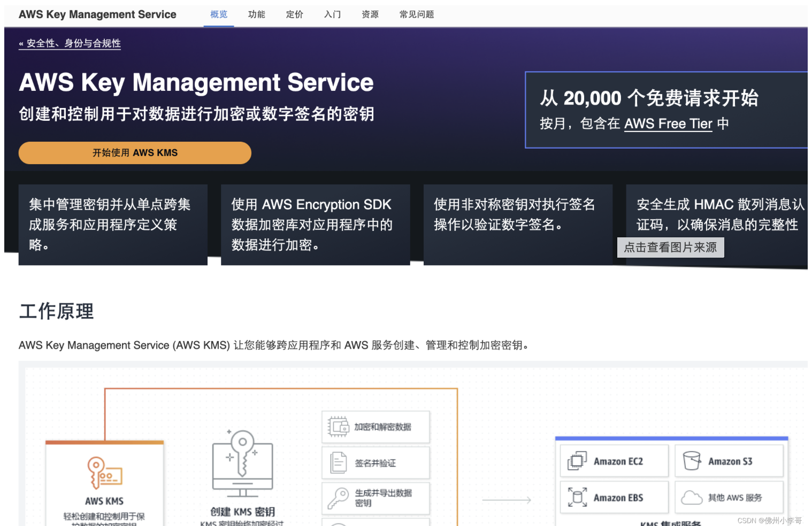Click the Amazon S3 bucket icon
The image size is (812, 526).
tap(692, 461)
